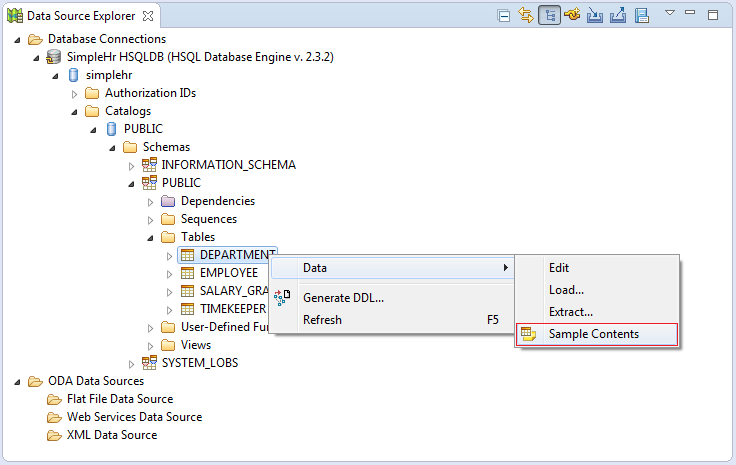Click the PUBLIC schema icon

click(x=149, y=183)
